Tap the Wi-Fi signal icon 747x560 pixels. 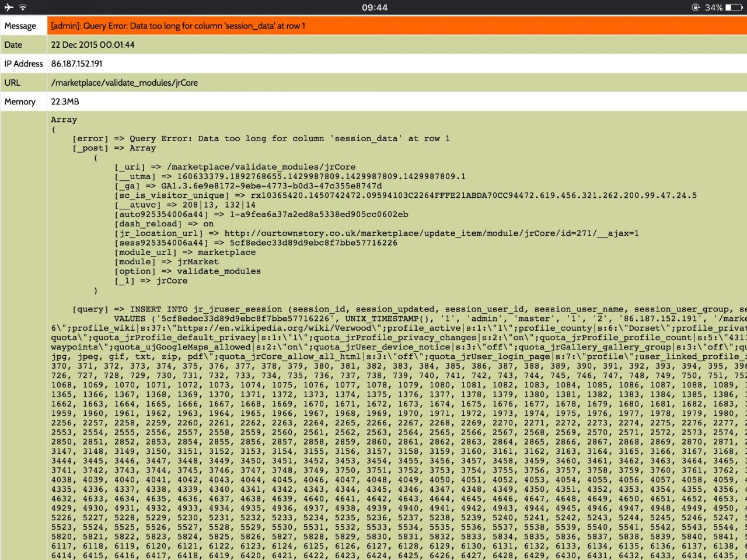point(23,8)
